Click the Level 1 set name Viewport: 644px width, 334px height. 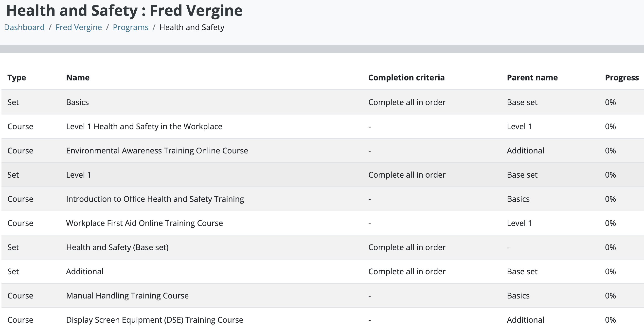[x=78, y=175]
